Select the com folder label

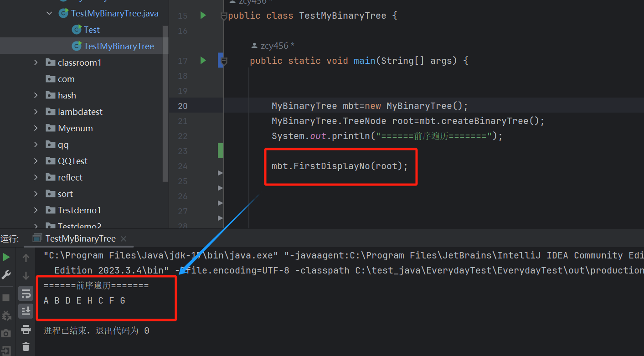tap(66, 79)
